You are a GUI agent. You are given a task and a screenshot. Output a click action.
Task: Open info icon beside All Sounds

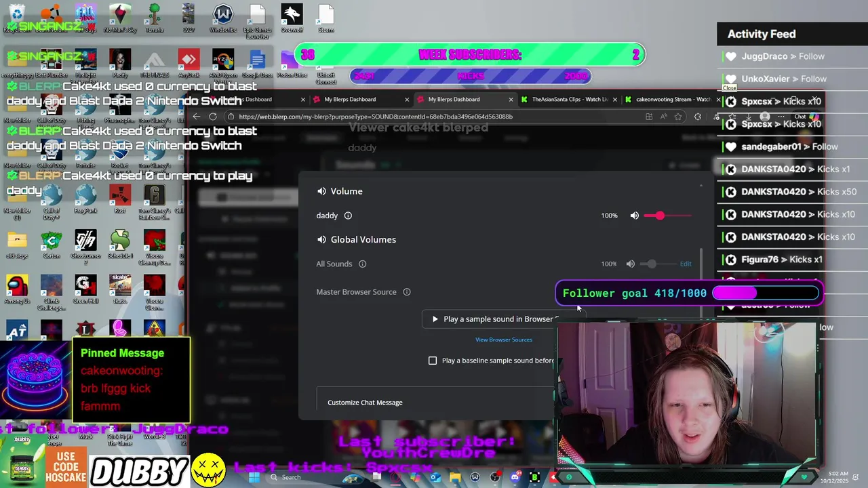362,264
